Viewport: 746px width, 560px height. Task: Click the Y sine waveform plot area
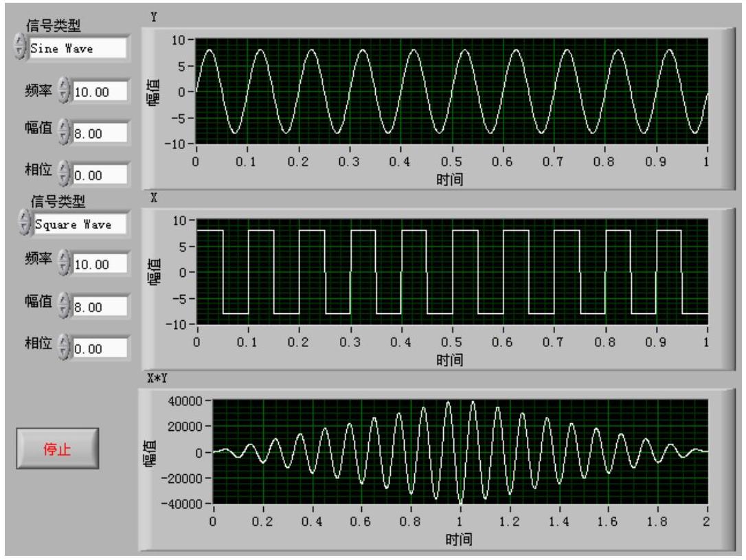[451, 91]
